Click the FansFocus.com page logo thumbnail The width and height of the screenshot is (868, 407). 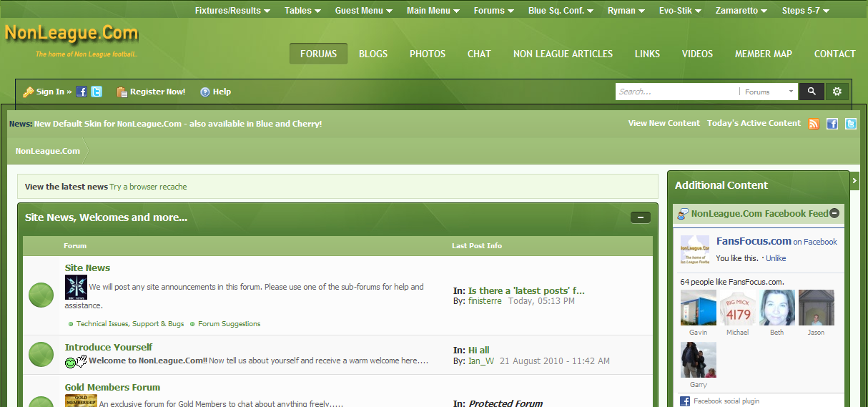click(696, 250)
